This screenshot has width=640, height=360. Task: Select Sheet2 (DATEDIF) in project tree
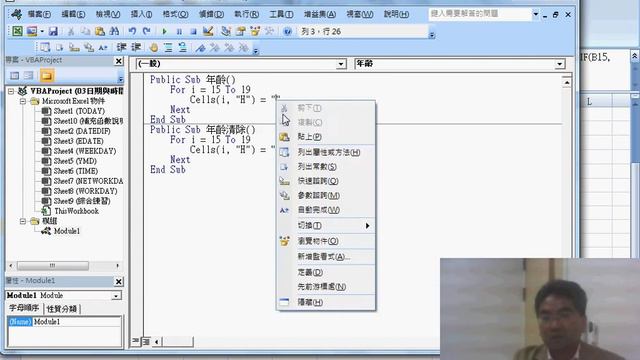(82, 131)
